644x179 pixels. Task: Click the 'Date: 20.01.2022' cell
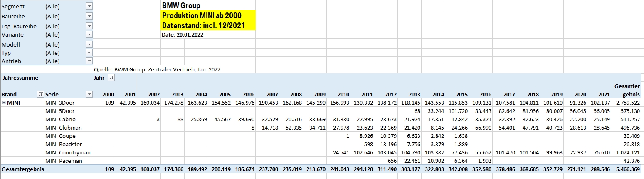coord(182,34)
